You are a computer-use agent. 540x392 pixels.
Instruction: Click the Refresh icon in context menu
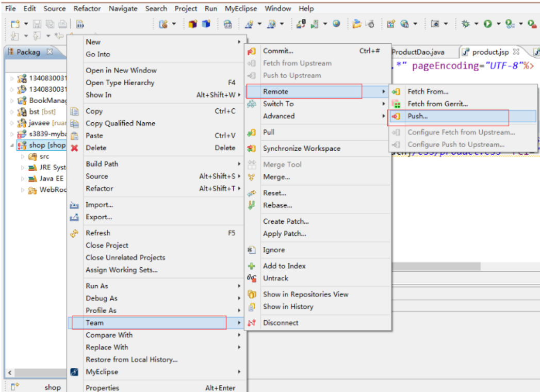coord(74,234)
